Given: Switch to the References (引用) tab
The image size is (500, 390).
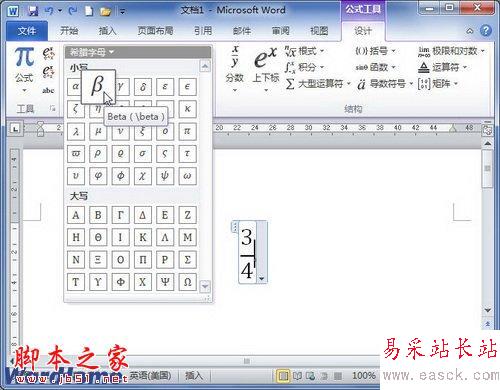Looking at the screenshot, I should pos(203,31).
